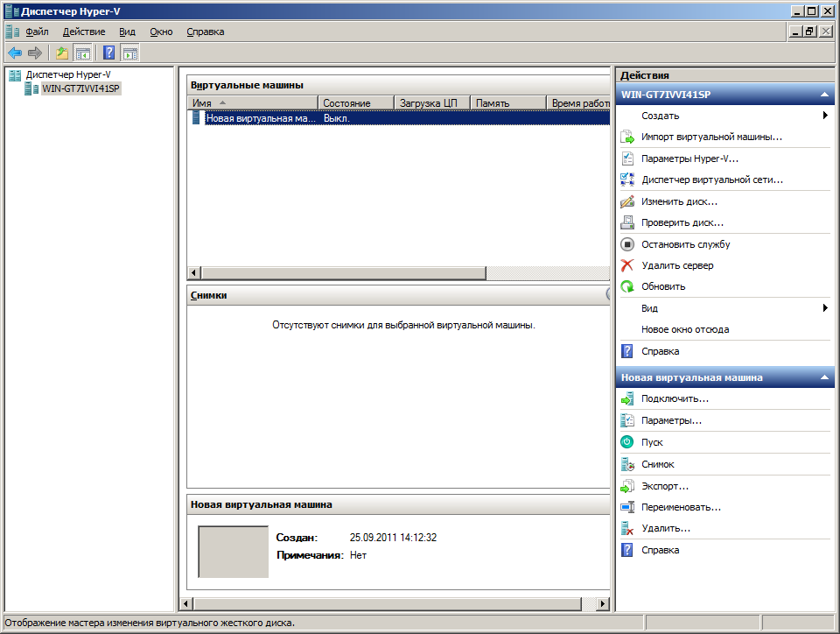
Task: Click the Состояние column header
Action: (346, 103)
